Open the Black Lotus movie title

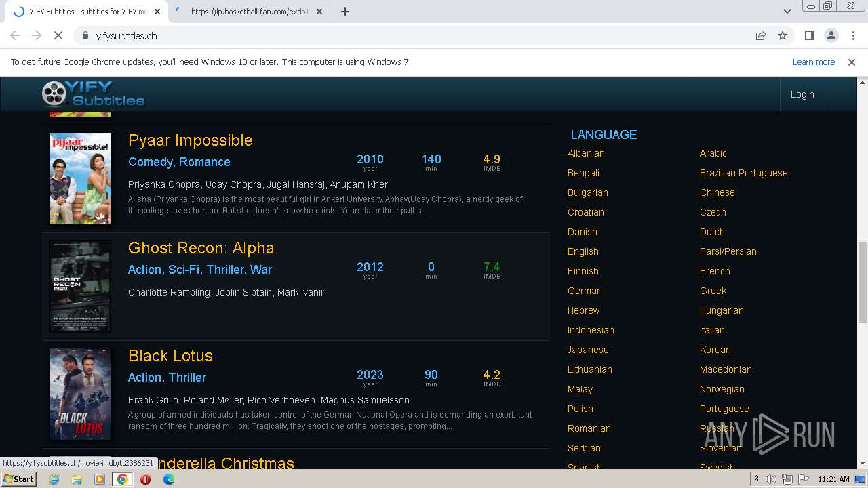tap(171, 356)
